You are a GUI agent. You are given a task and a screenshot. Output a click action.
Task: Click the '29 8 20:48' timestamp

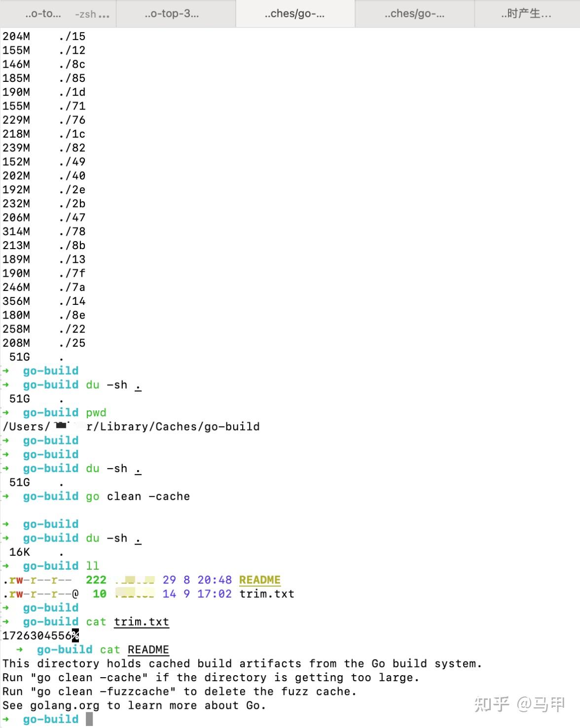point(197,580)
